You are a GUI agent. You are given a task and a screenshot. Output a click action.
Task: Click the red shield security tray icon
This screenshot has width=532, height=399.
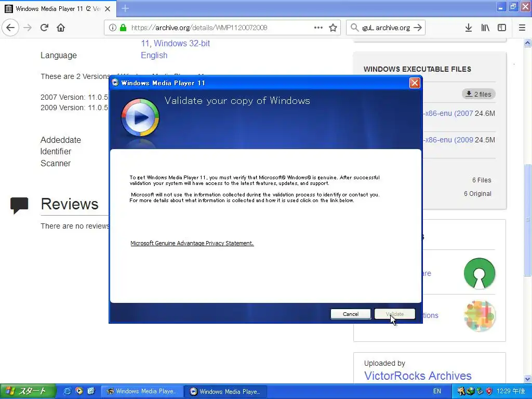point(489,391)
